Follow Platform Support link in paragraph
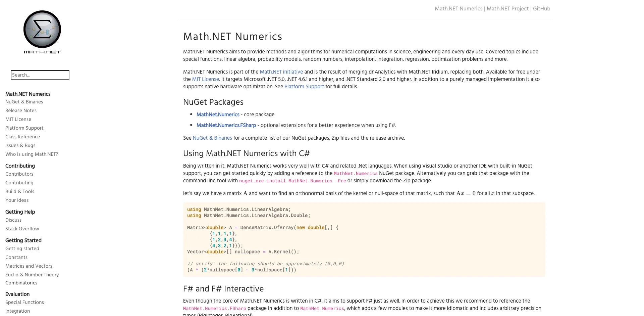 (304, 87)
